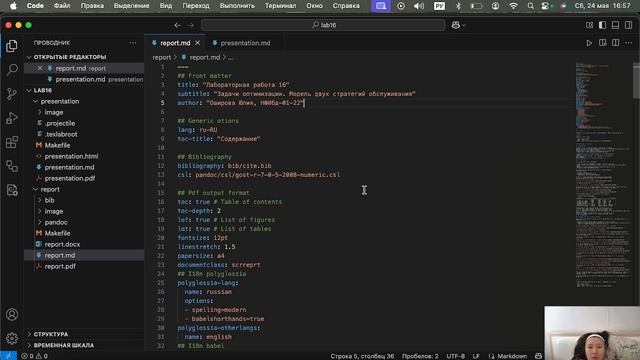
Task: Open presentation.html file
Action: [71, 156]
